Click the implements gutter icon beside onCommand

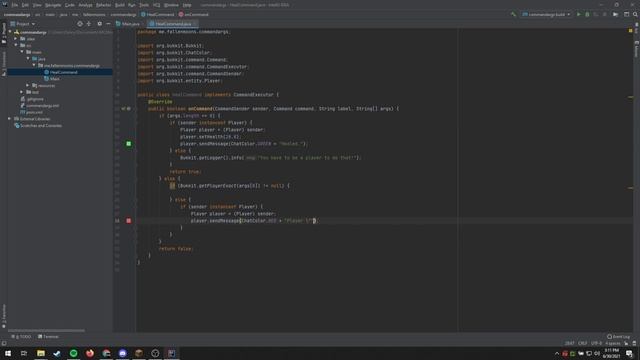click(x=123, y=109)
